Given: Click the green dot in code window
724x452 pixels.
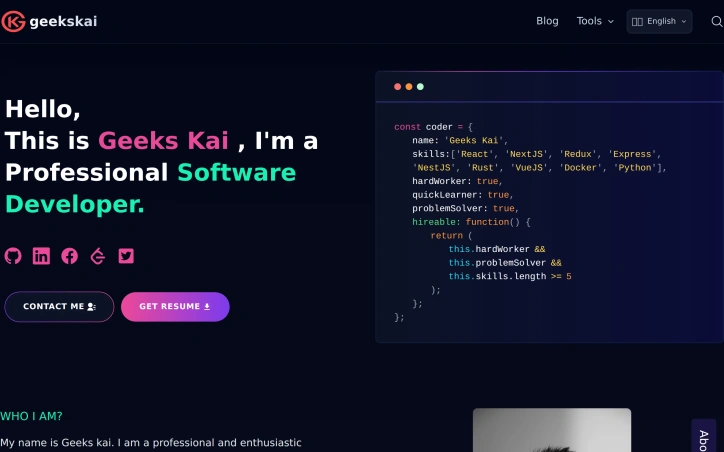Looking at the screenshot, I should pos(420,87).
